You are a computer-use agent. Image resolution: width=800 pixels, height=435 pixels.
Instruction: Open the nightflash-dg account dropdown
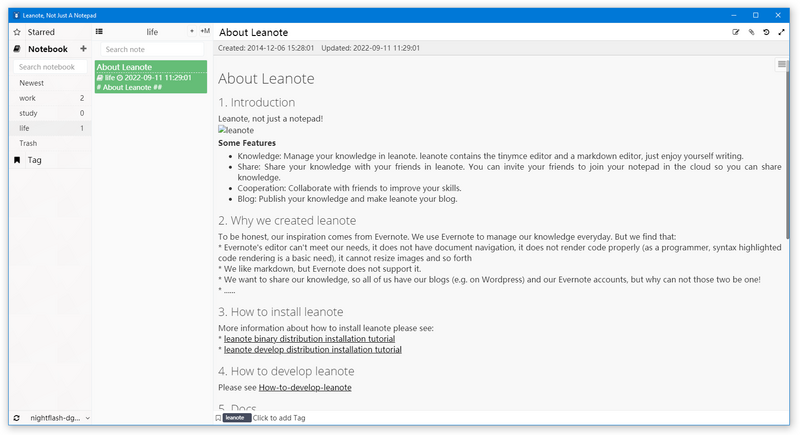[x=60, y=418]
